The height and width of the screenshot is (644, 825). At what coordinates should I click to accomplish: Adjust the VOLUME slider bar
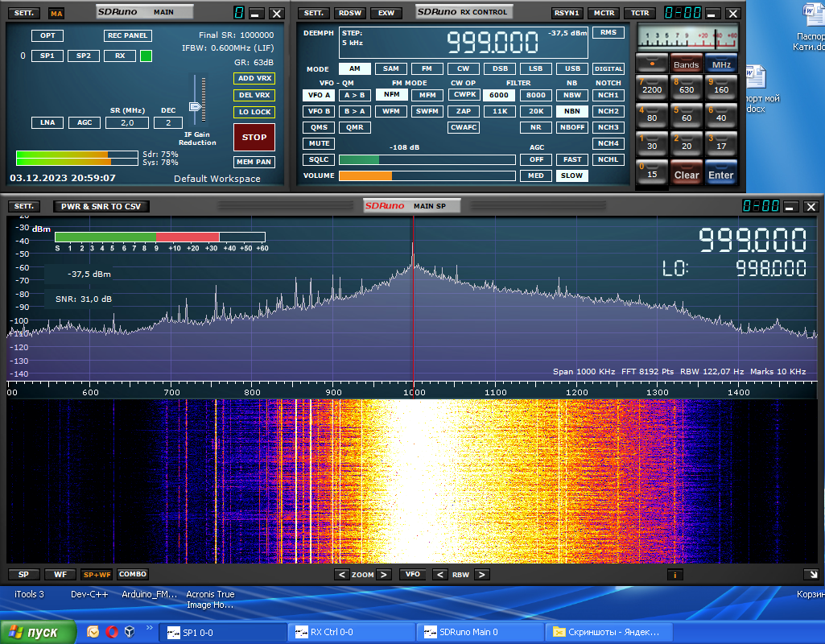coord(427,175)
